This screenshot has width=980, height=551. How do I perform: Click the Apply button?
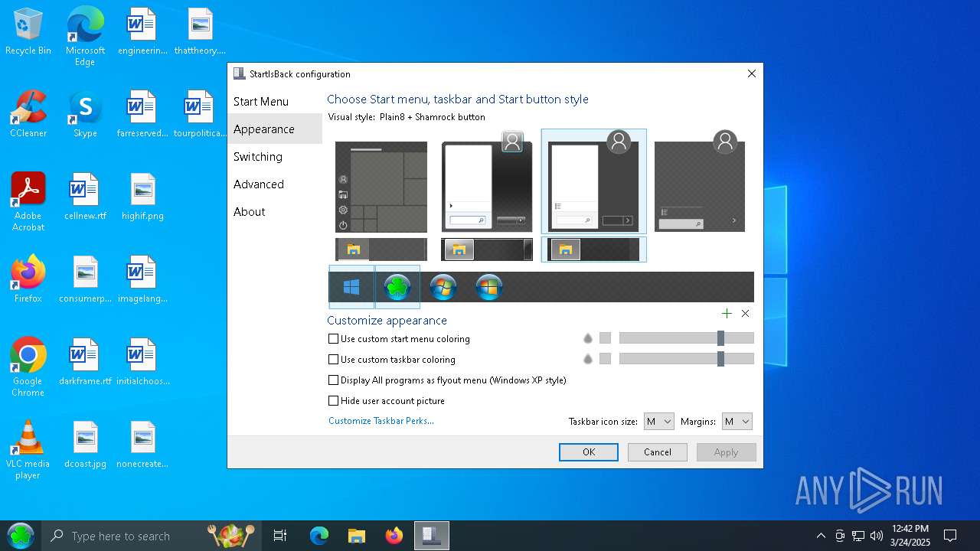(727, 452)
